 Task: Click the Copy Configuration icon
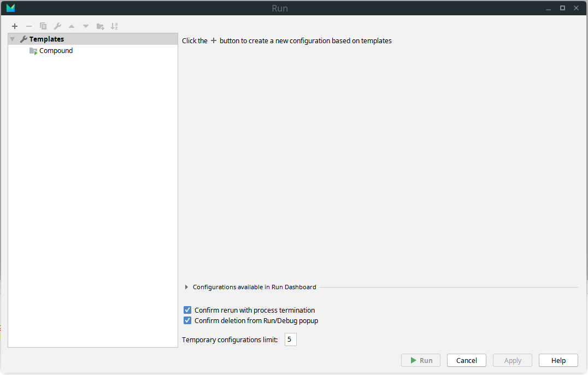43,26
